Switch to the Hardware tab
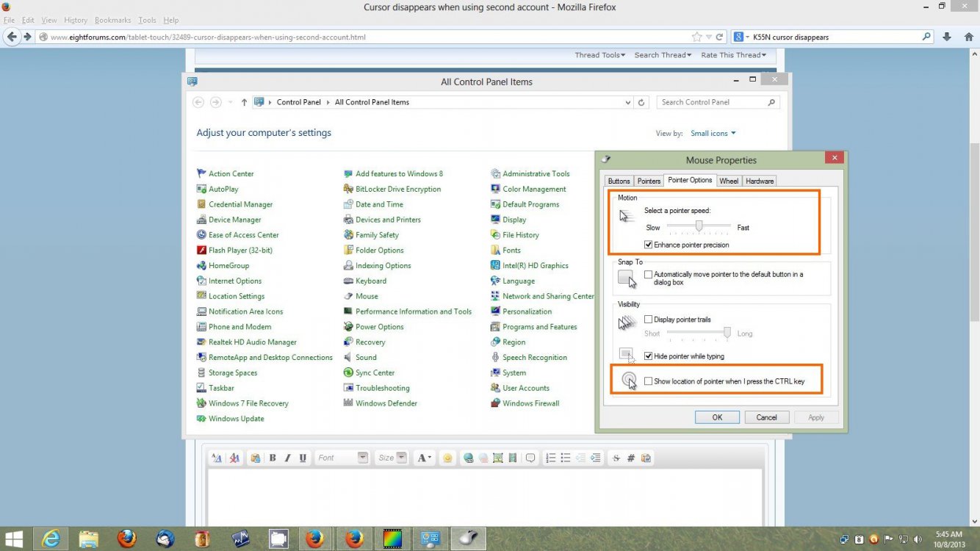The width and height of the screenshot is (980, 551). click(x=760, y=181)
